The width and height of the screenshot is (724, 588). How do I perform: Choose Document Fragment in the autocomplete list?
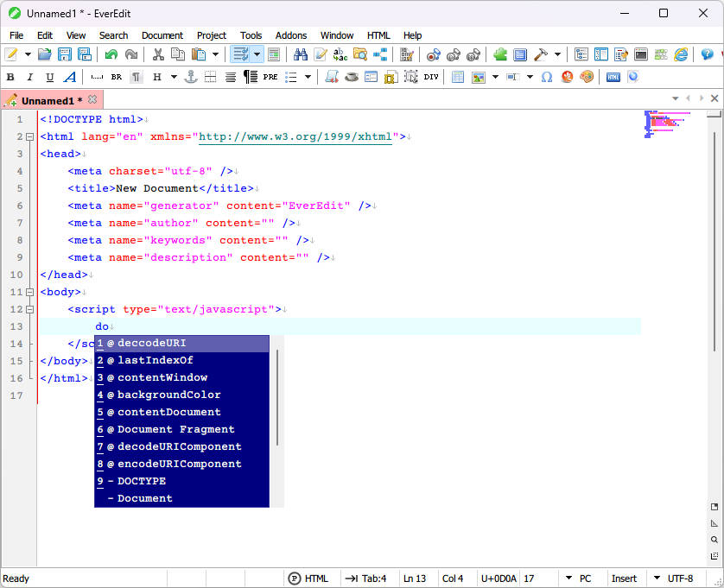click(181, 429)
